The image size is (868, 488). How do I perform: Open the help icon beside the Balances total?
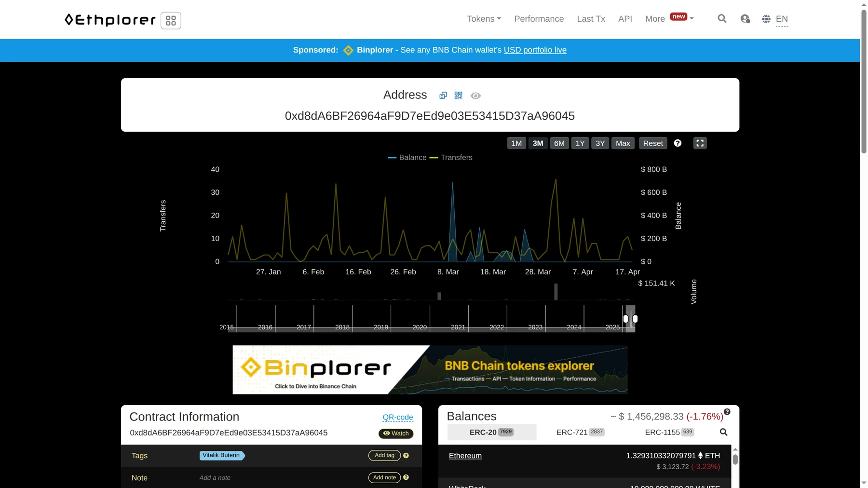[727, 412]
